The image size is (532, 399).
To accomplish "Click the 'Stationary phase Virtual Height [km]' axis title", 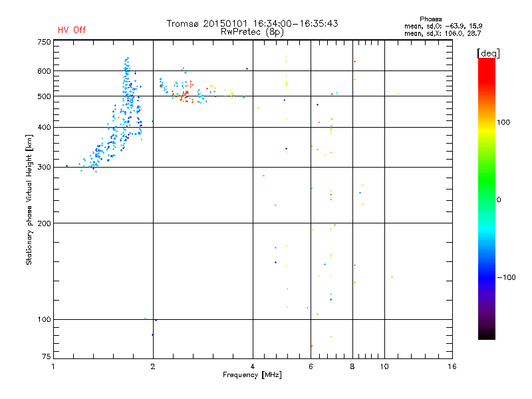I will (29, 200).
